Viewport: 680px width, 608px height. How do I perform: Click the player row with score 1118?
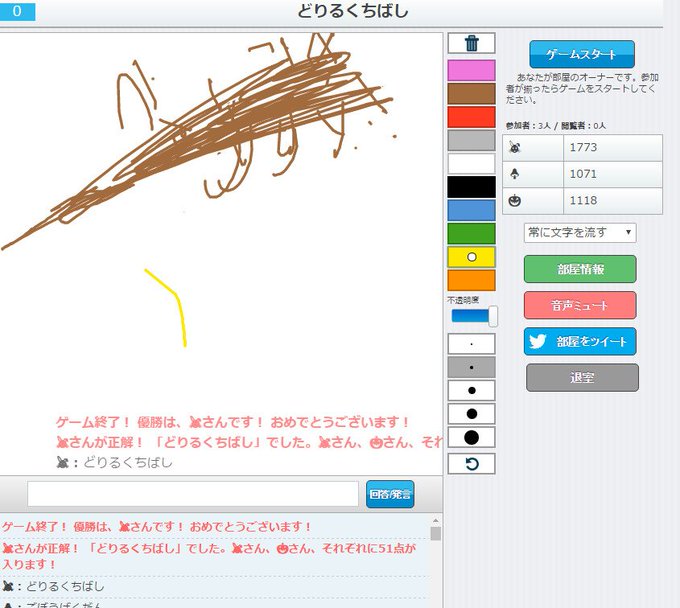click(582, 201)
